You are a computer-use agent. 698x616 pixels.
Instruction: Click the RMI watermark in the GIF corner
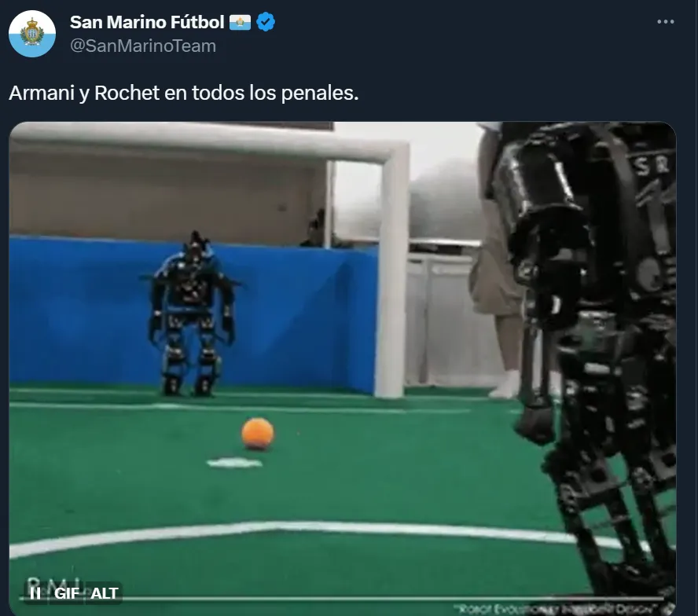click(53, 584)
